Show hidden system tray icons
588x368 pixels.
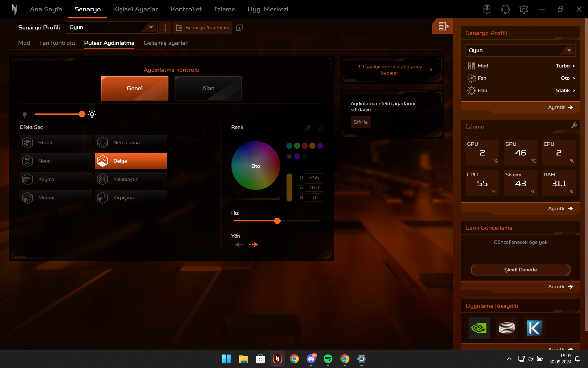[x=509, y=359]
